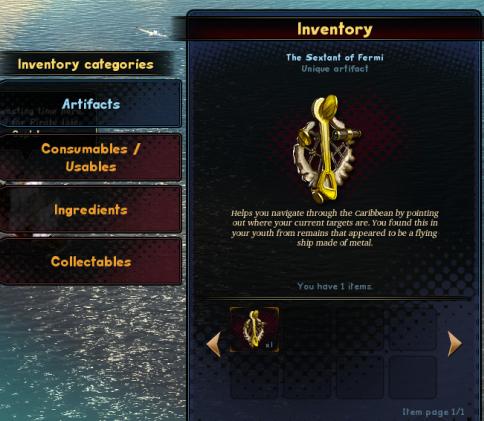Select the Sextant thumbnail in the item grid
Image resolution: width=484 pixels, height=421 pixels.
pos(254,329)
